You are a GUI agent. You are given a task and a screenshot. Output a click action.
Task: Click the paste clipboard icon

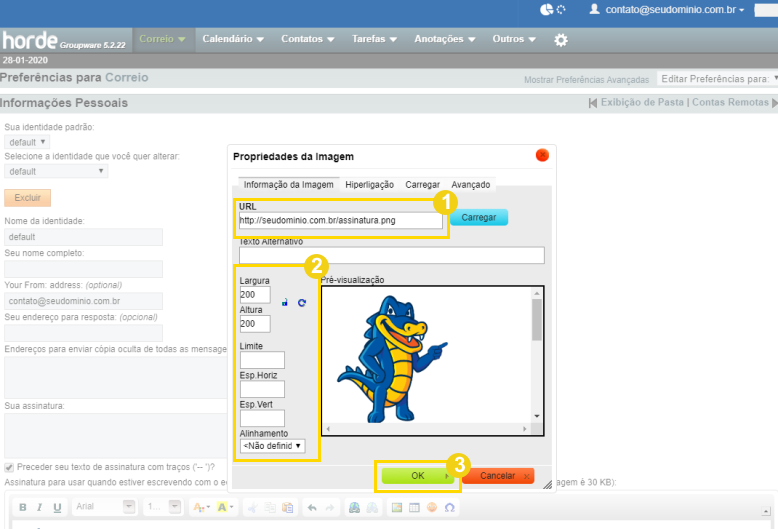click(x=287, y=507)
